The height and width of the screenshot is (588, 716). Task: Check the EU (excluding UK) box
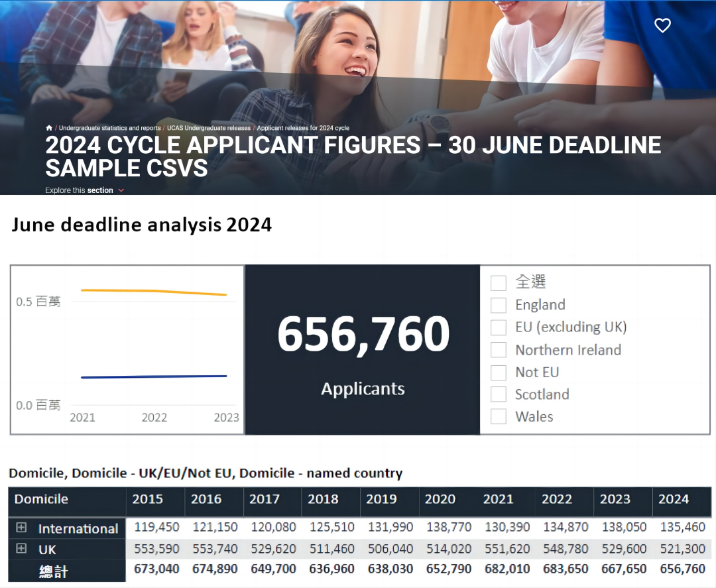499,327
